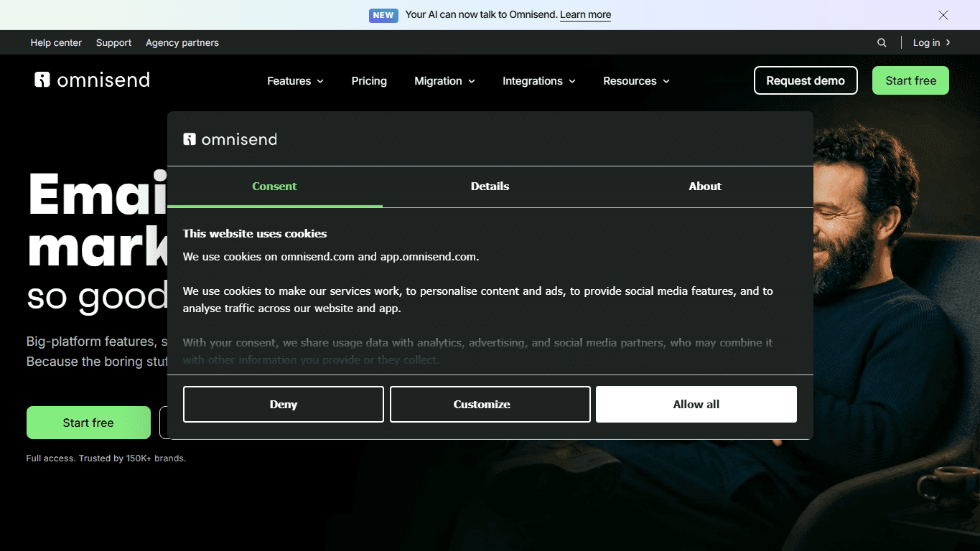Open Help center link

point(56,42)
